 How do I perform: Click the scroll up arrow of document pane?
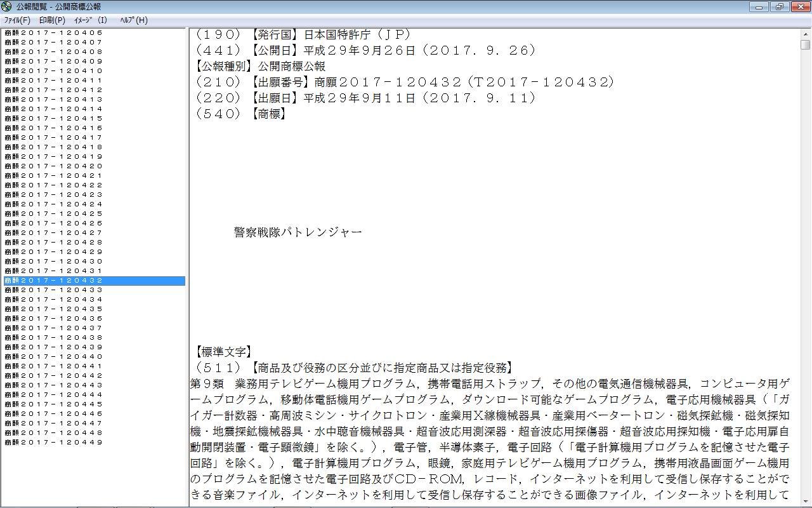click(805, 34)
